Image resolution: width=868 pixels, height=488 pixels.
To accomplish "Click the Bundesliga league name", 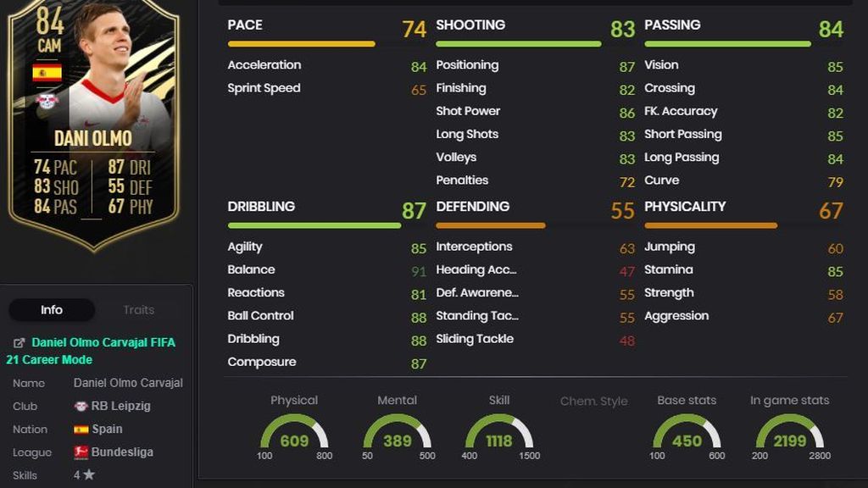I will (122, 452).
